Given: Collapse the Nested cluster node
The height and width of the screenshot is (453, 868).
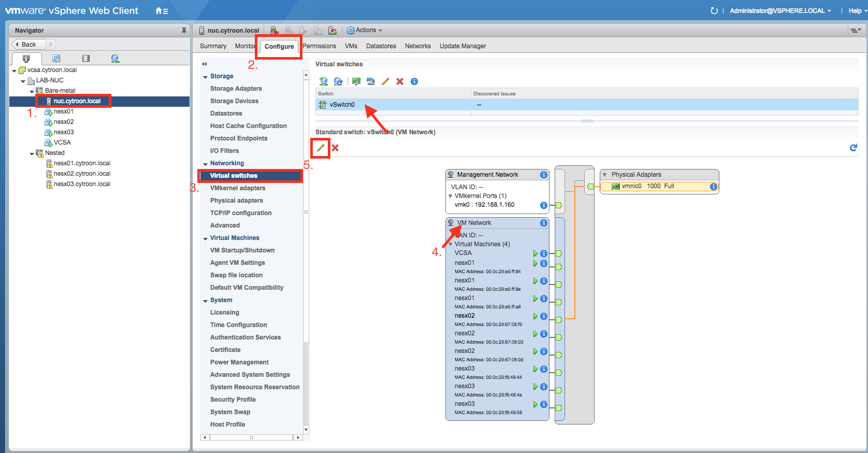Looking at the screenshot, I should 32,153.
